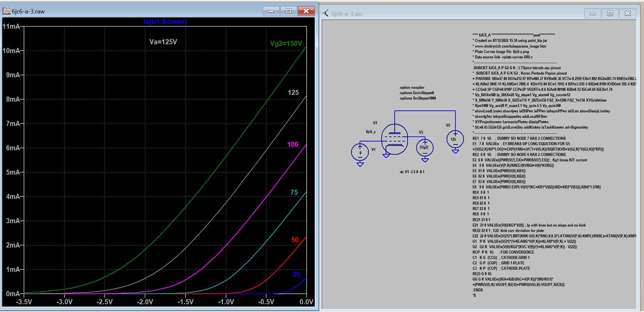
Task: Click the Va=125V plot annotation
Action: [163, 42]
